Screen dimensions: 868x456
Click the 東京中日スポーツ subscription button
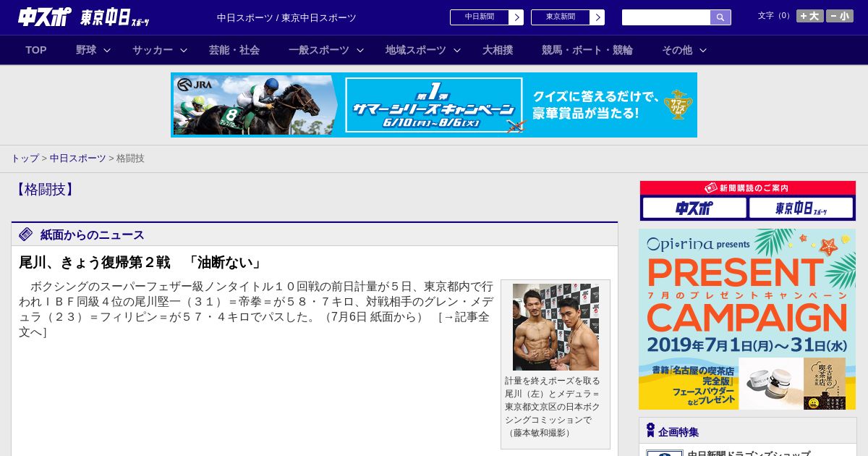click(x=801, y=208)
